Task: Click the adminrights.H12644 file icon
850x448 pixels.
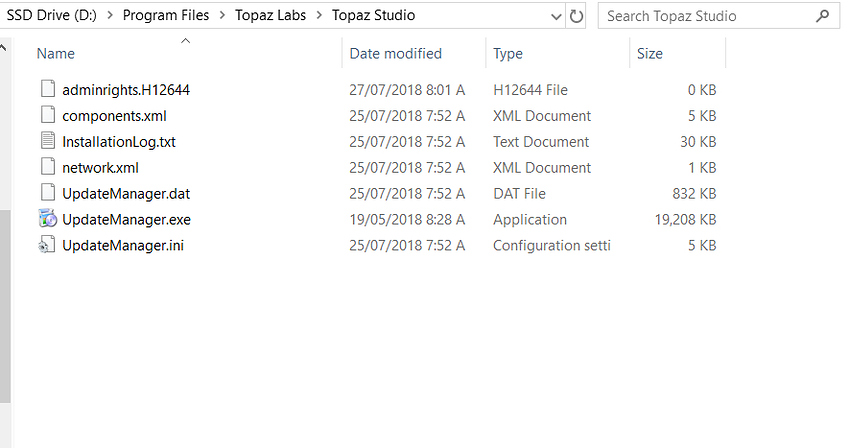Action: click(48, 89)
